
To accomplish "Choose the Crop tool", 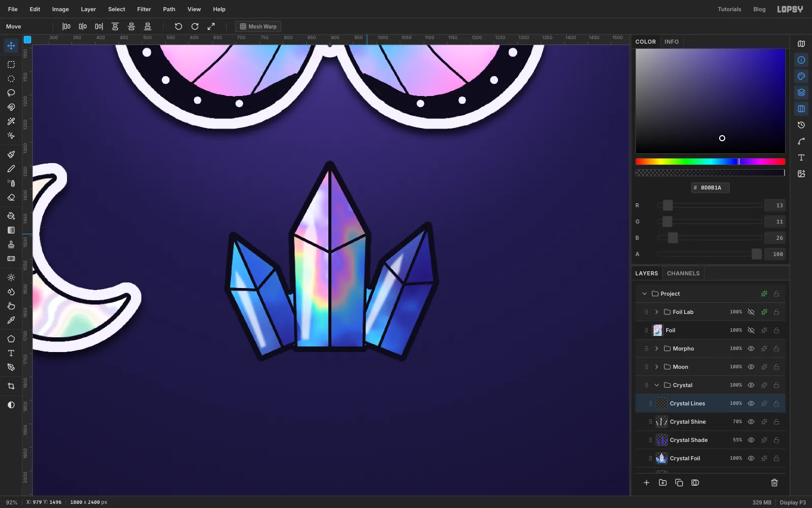I will coord(11,386).
